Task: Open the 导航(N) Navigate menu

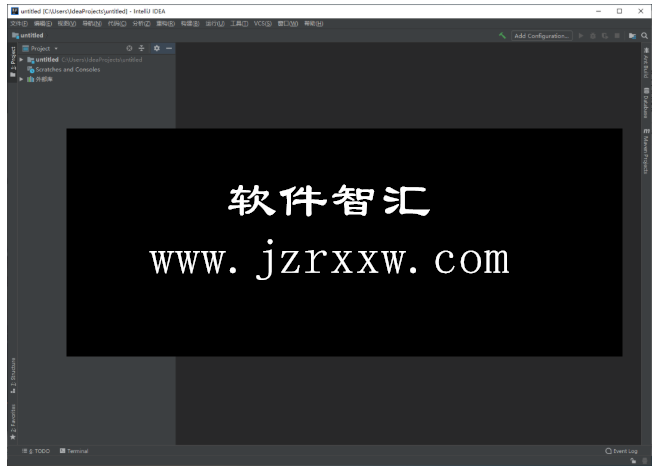Action: coord(92,24)
